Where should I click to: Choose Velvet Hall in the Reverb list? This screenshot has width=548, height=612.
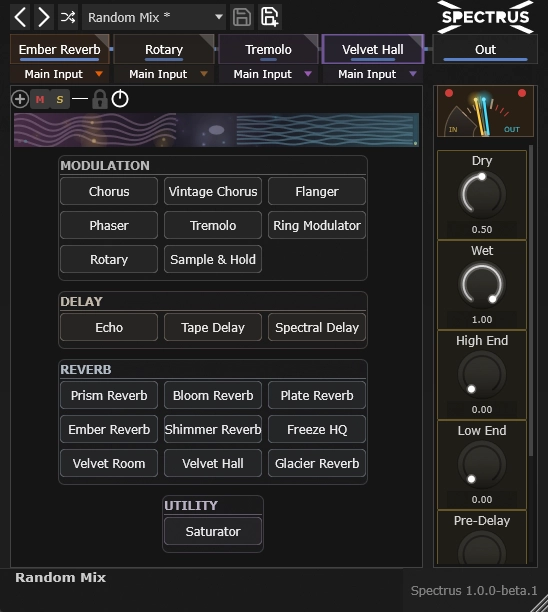tap(213, 463)
